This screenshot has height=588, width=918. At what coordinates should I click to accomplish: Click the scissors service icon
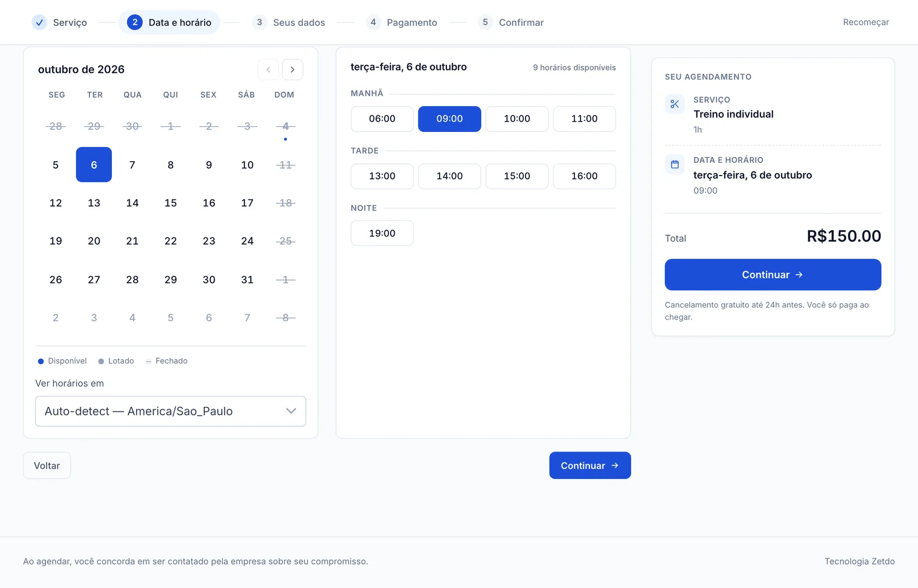tap(675, 104)
